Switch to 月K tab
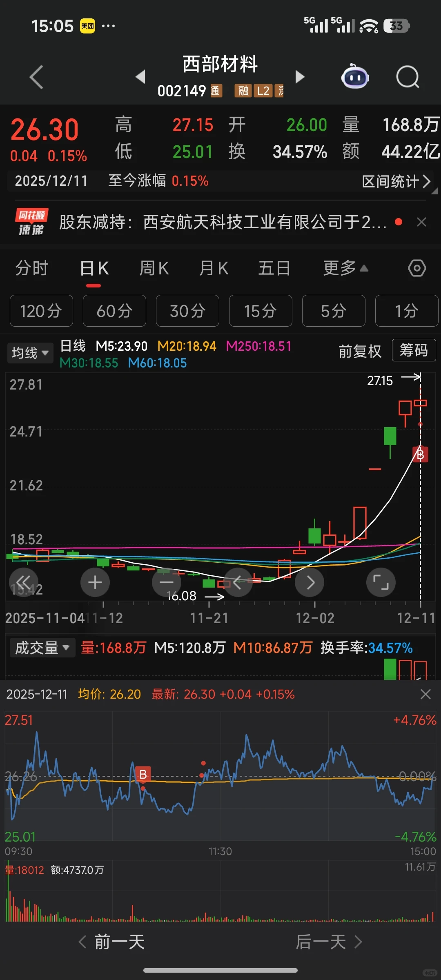The height and width of the screenshot is (980, 441). [x=214, y=268]
